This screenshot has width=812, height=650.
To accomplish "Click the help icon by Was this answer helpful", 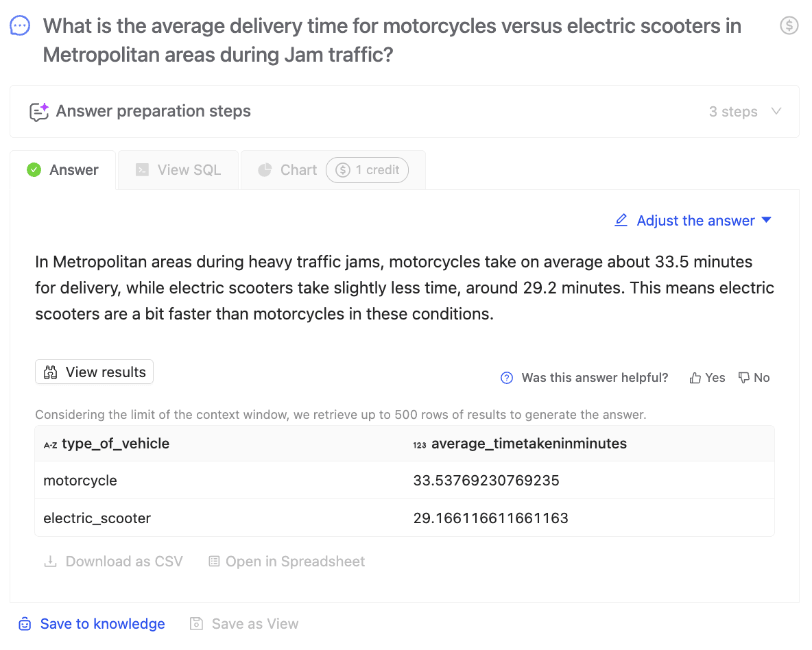I will [507, 378].
